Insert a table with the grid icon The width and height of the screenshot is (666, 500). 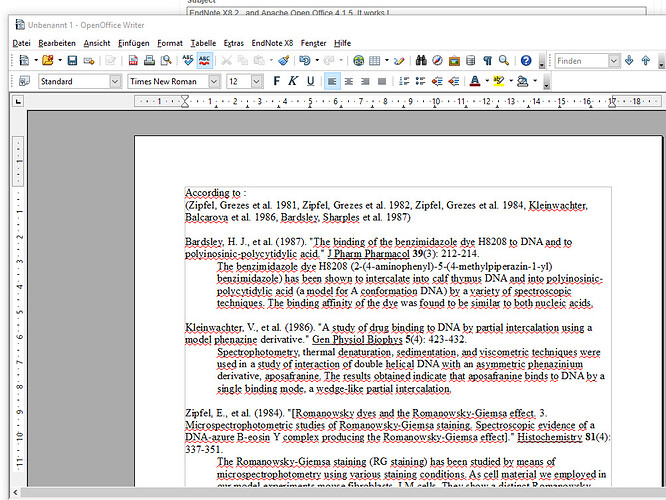(375, 61)
